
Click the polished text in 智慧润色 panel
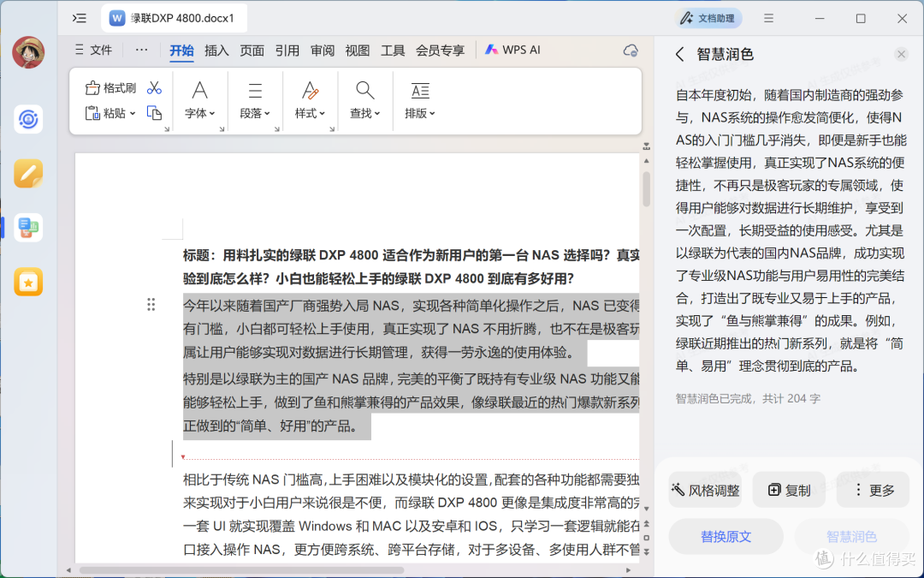(x=790, y=230)
